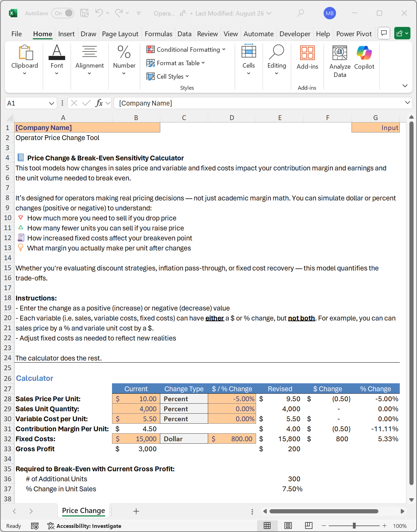The width and height of the screenshot is (417, 532).
Task: Switch to the Power Pivot tab
Action: pyautogui.click(x=354, y=34)
